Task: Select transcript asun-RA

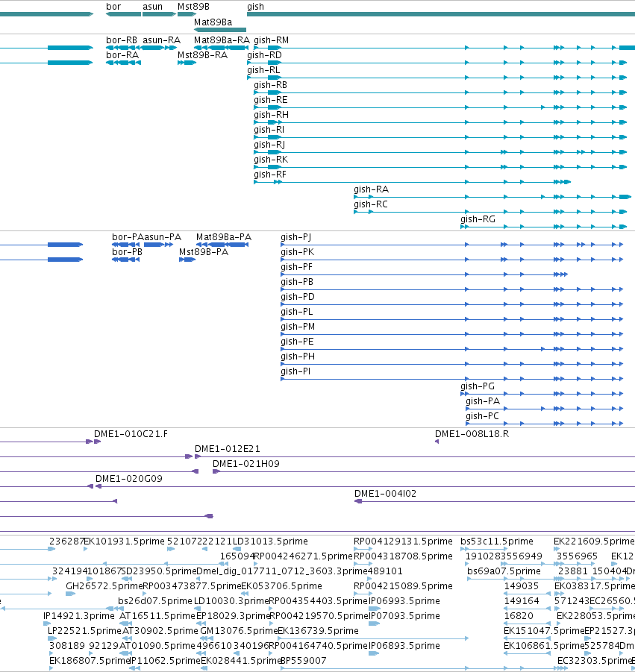Action: (162, 40)
